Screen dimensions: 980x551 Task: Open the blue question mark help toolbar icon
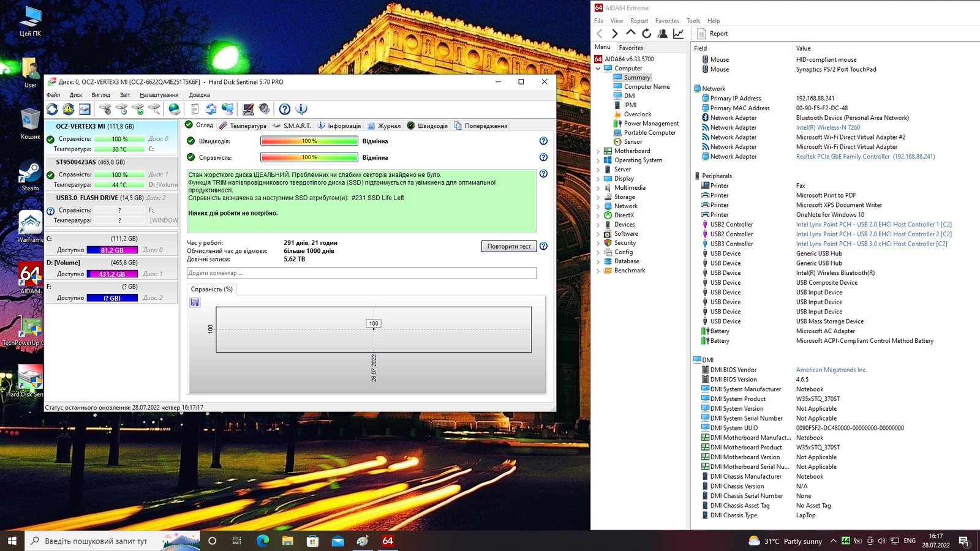(x=285, y=109)
